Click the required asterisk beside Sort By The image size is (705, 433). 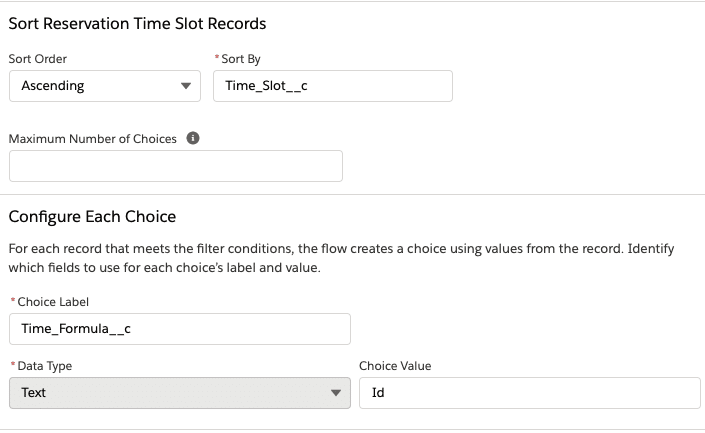click(217, 57)
